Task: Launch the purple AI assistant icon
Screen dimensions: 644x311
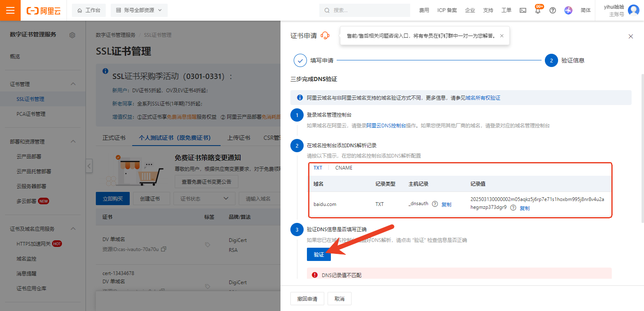Action: 568,10
